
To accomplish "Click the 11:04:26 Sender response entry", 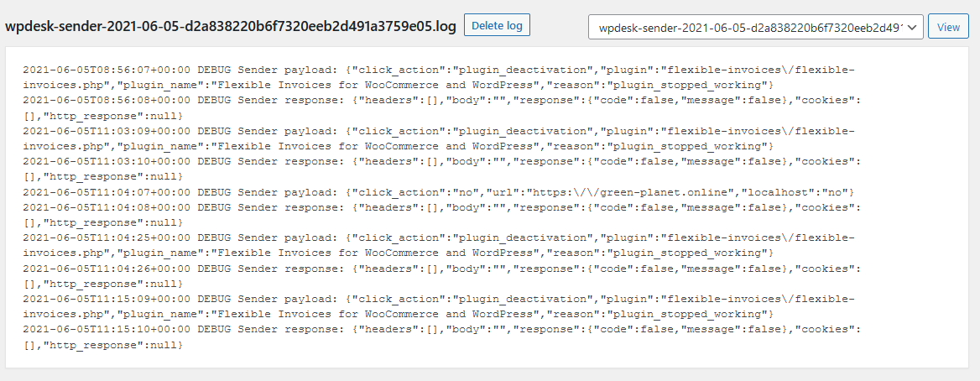I will (x=442, y=276).
